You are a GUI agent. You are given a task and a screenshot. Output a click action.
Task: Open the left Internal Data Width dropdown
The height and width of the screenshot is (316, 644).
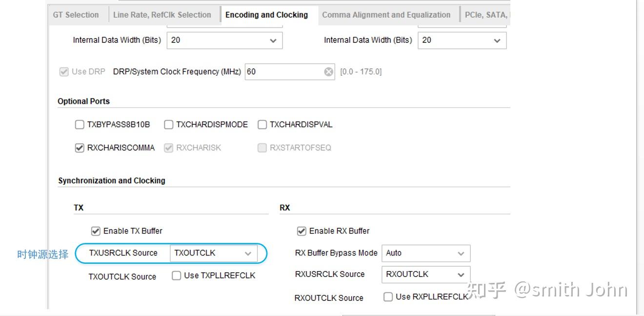point(224,40)
